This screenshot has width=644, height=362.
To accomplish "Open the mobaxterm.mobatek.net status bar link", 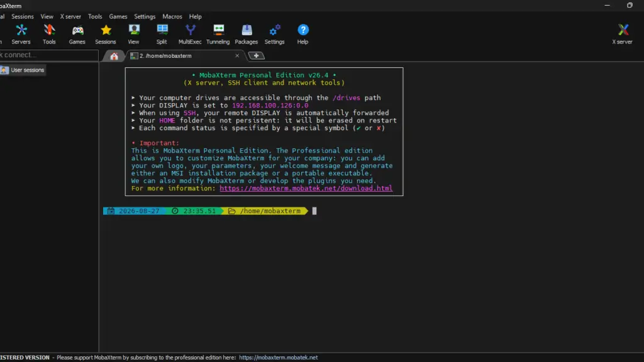I will (x=279, y=358).
